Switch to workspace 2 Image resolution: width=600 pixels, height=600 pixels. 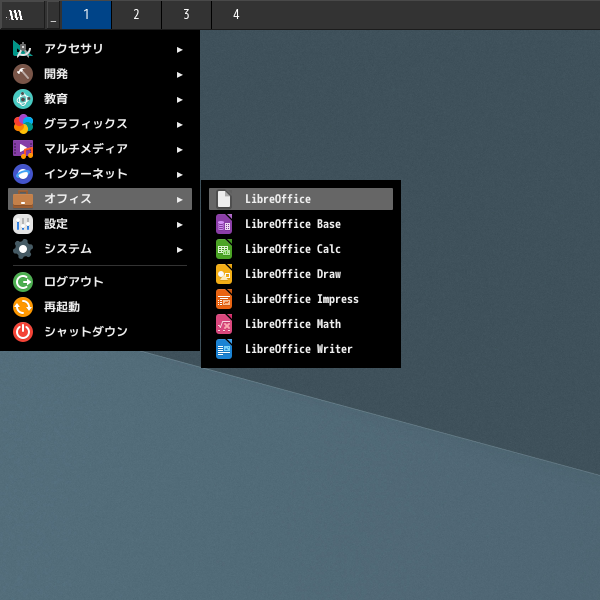(136, 15)
